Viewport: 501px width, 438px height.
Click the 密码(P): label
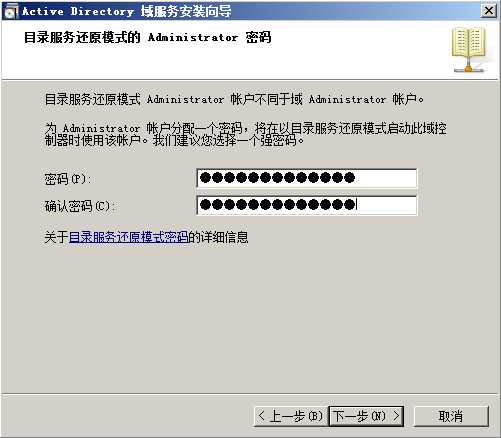point(68,179)
